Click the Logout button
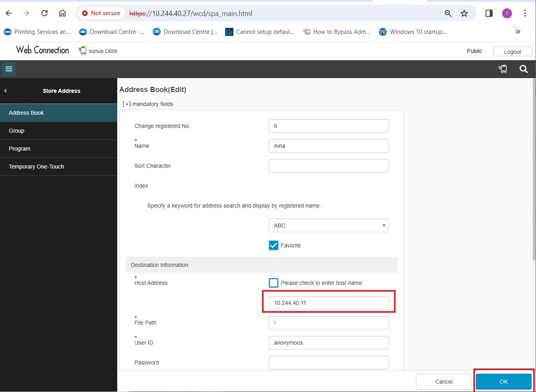 coord(512,52)
